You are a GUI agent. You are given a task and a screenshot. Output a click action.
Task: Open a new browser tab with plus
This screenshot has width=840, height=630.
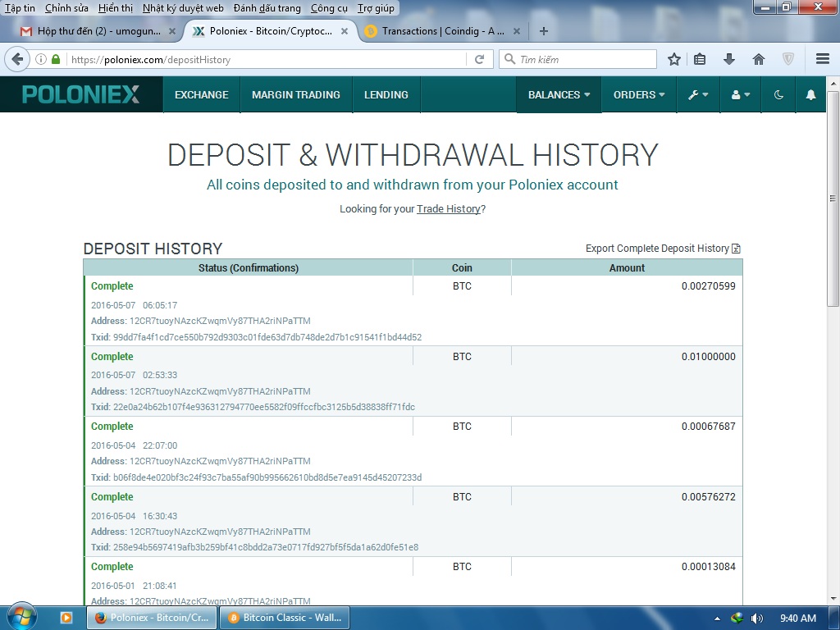coord(544,31)
